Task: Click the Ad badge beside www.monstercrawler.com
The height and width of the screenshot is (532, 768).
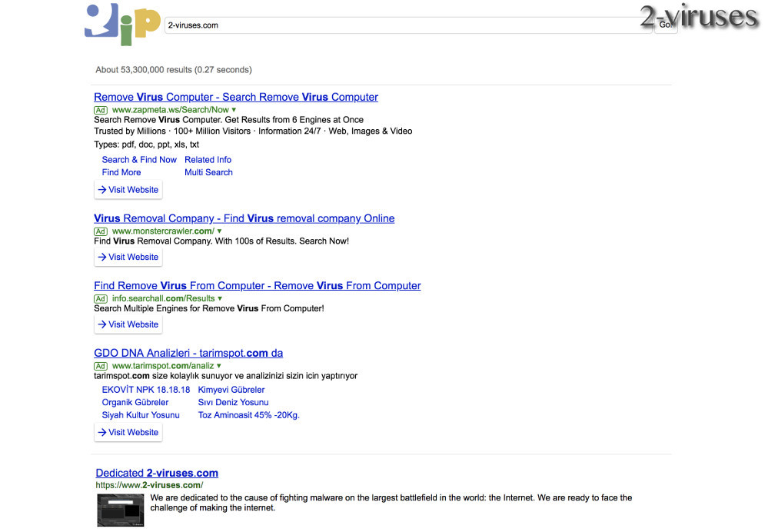Action: click(100, 231)
